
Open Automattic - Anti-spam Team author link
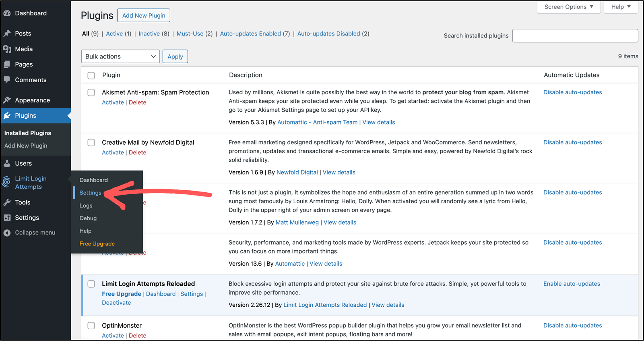click(317, 122)
